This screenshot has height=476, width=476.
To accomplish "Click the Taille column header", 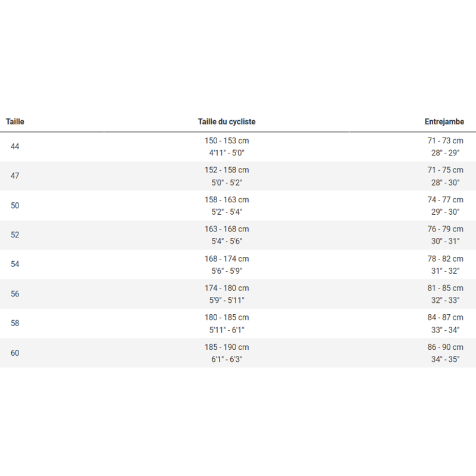I will 15,122.
